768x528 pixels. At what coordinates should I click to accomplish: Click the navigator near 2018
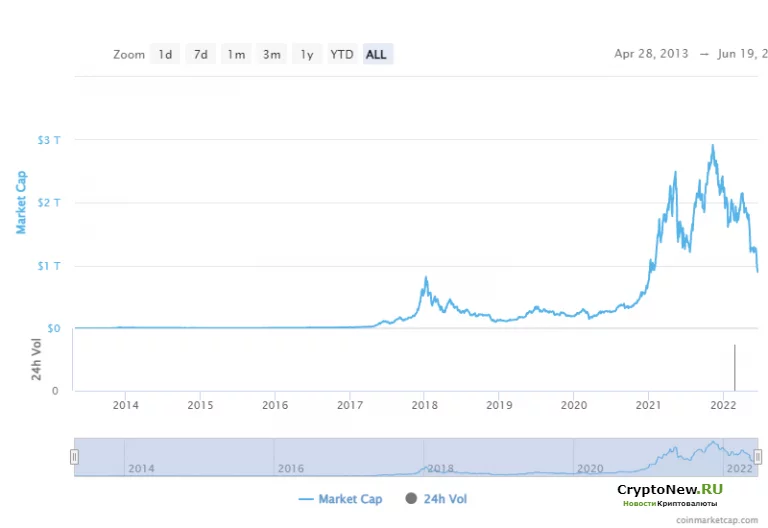pos(440,468)
